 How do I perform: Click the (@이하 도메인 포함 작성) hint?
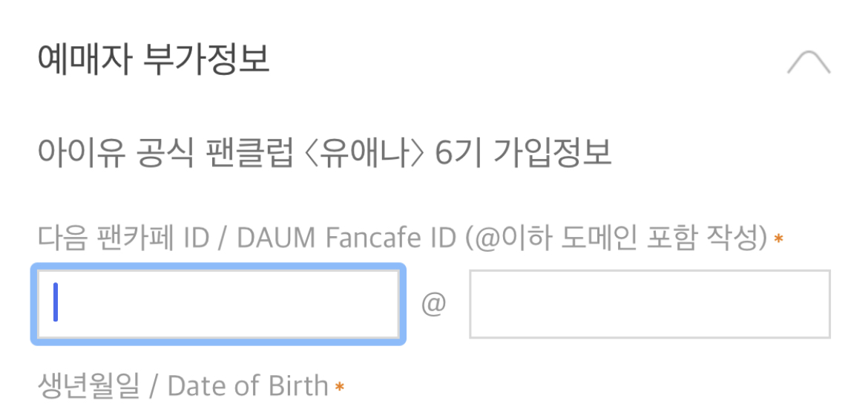[x=616, y=238]
